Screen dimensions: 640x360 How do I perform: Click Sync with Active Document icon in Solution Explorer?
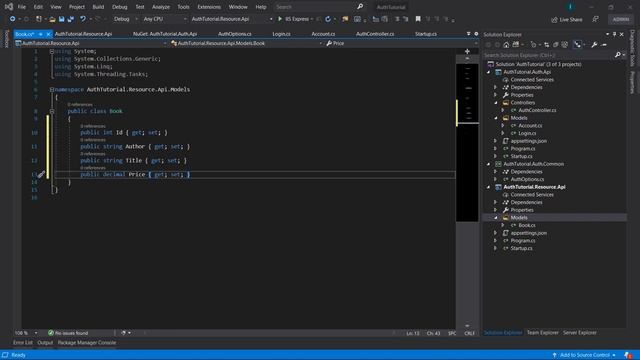(x=547, y=44)
